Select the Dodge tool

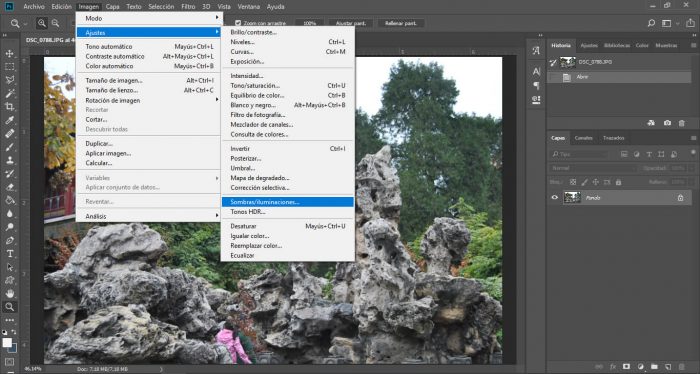click(x=9, y=227)
